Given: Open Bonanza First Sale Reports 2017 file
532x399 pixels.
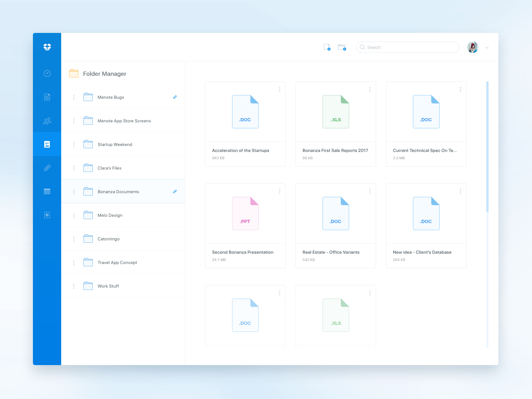Looking at the screenshot, I should 335,124.
